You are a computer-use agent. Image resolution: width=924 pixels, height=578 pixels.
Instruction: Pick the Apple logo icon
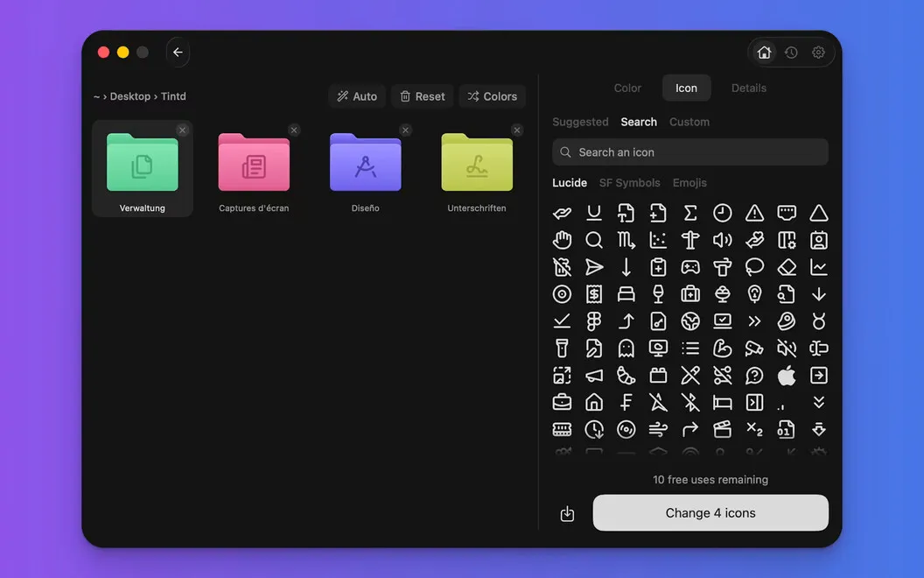(787, 375)
